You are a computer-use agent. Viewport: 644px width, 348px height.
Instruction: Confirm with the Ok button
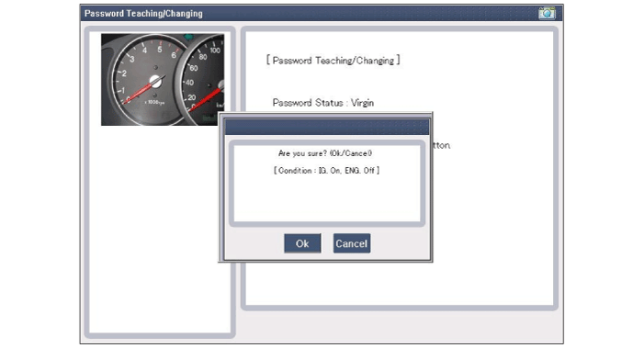(302, 243)
